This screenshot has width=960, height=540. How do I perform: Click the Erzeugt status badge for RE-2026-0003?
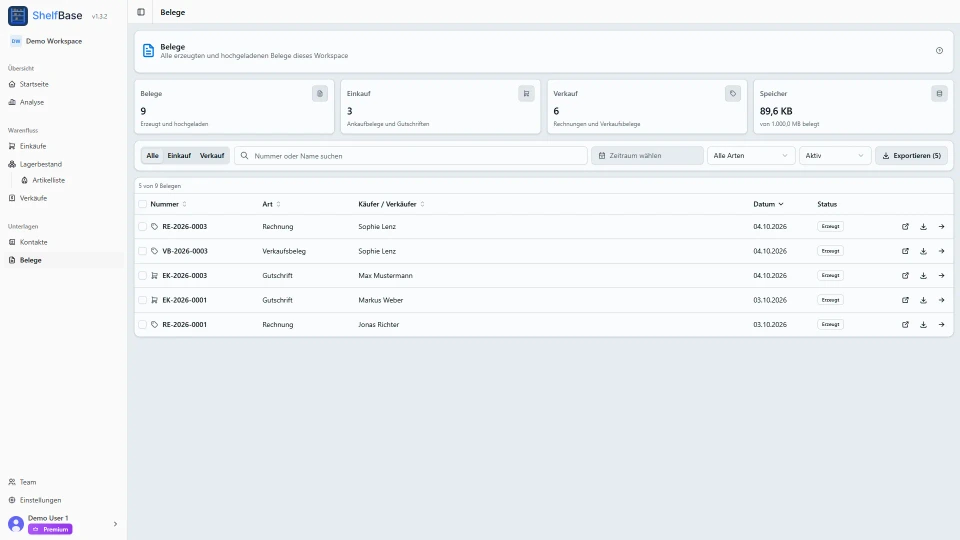(830, 227)
